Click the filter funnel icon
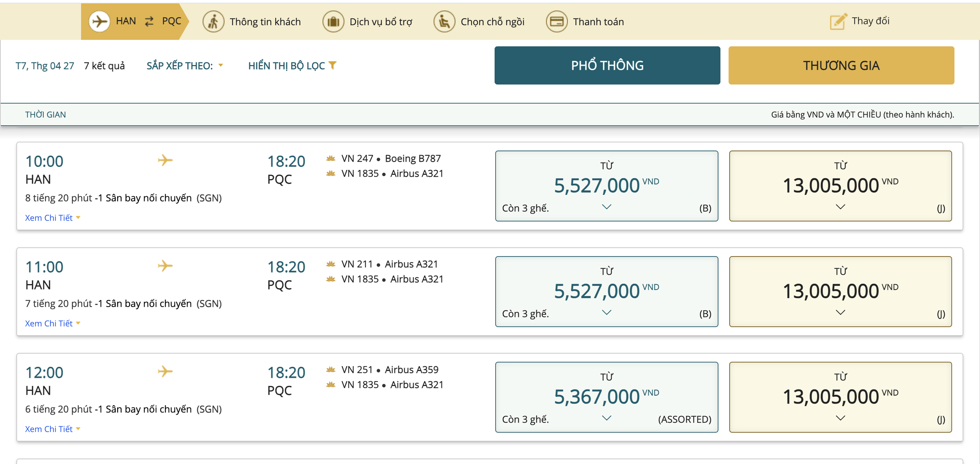 (x=333, y=65)
